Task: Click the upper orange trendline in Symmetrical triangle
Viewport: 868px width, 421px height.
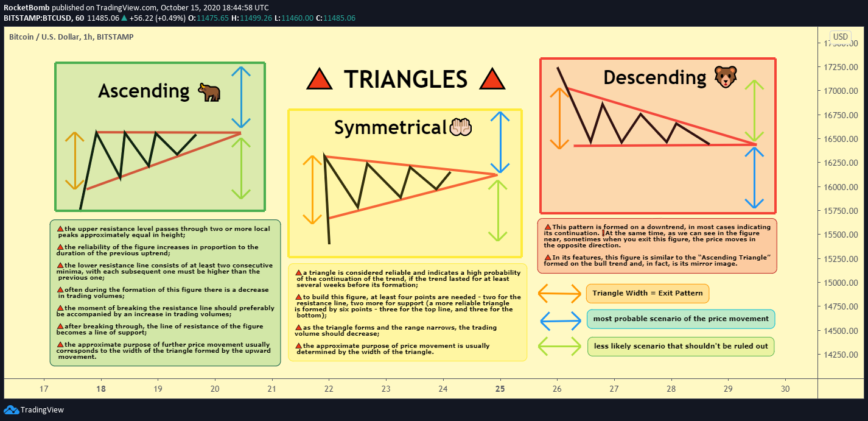Action: tap(411, 166)
